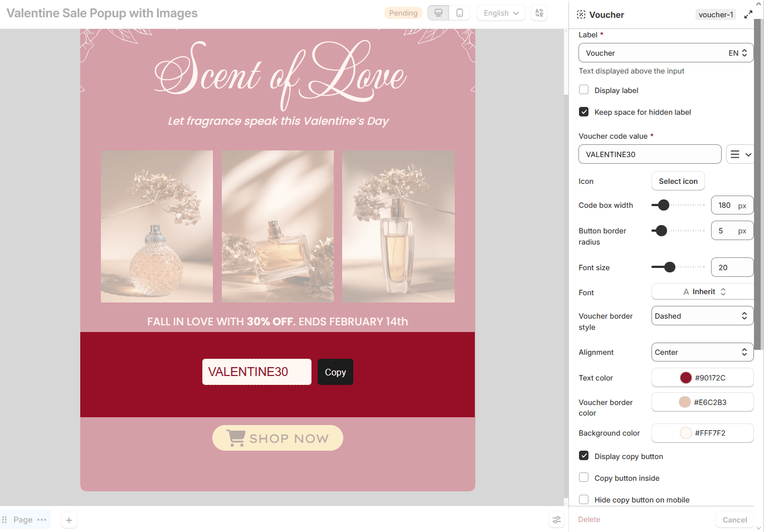Change the label language from EN
764x532 pixels.
point(738,53)
